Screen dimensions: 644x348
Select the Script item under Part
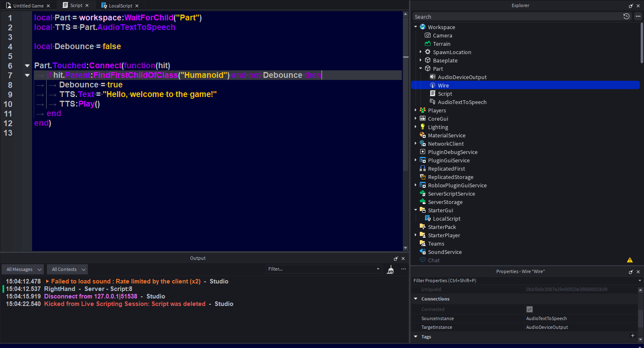[x=445, y=94]
